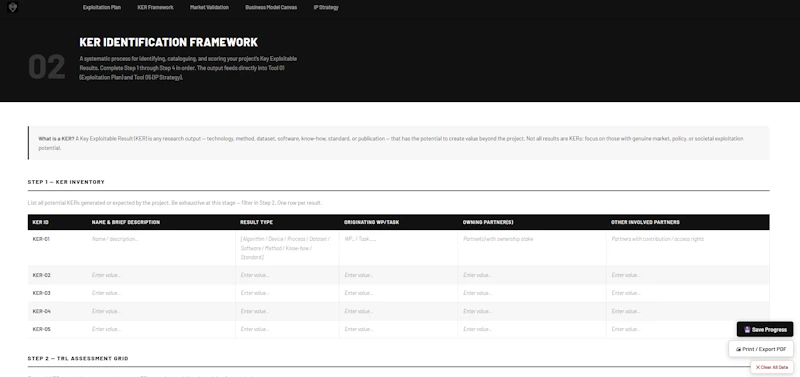
Task: Click KER-03 result type field
Action: (287, 293)
